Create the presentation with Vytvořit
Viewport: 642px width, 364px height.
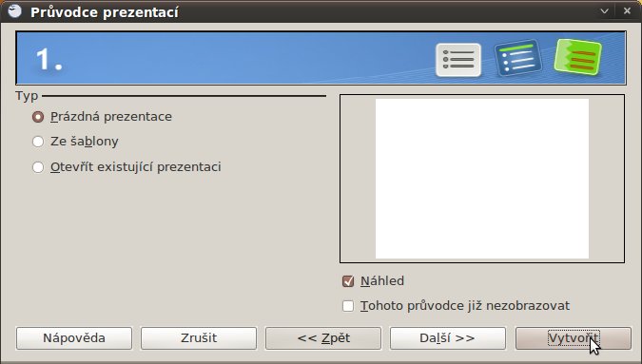pyautogui.click(x=574, y=338)
